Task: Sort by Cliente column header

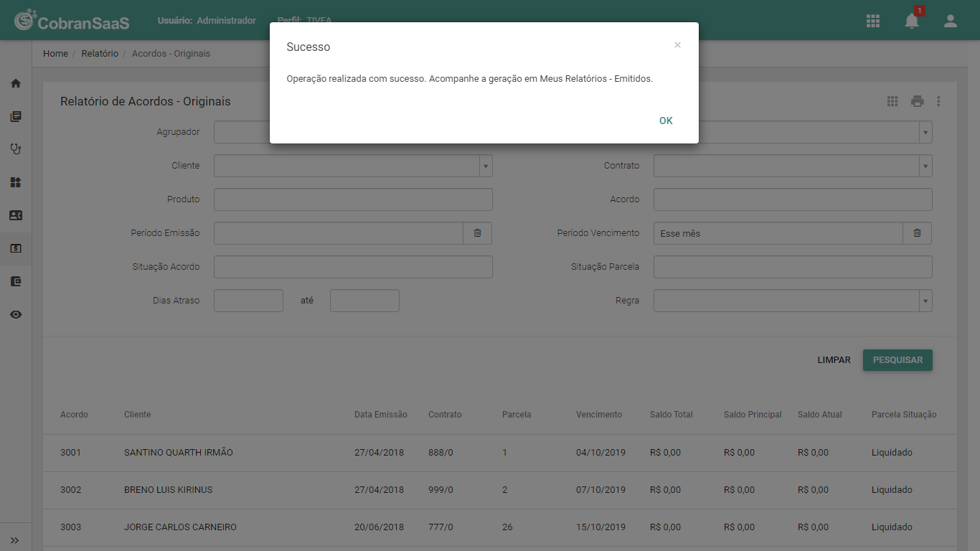Action: click(x=137, y=415)
